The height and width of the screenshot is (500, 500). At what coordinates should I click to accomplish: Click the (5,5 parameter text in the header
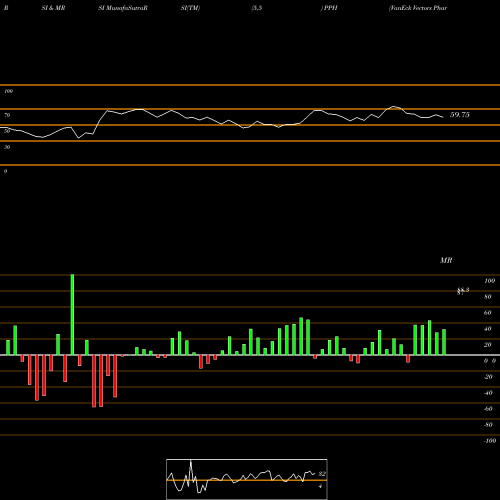tap(257, 8)
